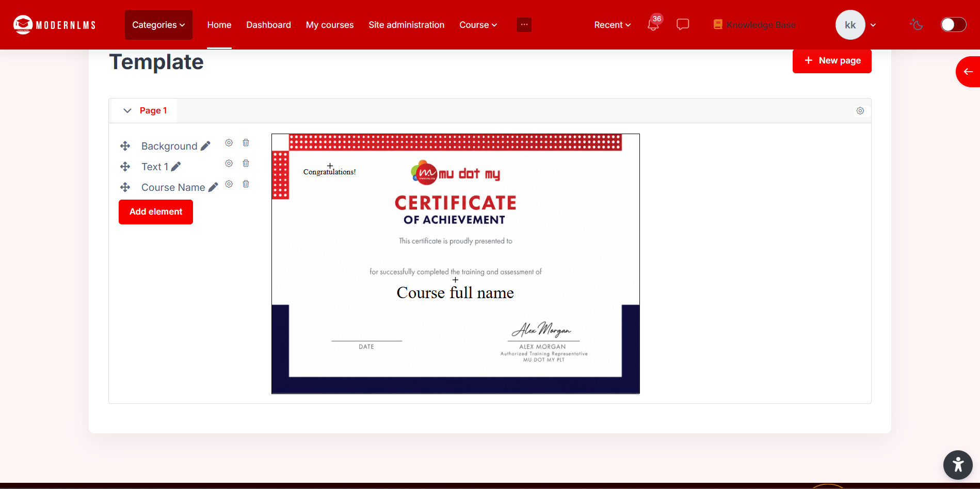Open settings gear for Text 1 element
This screenshot has width=980, height=489.
click(229, 164)
